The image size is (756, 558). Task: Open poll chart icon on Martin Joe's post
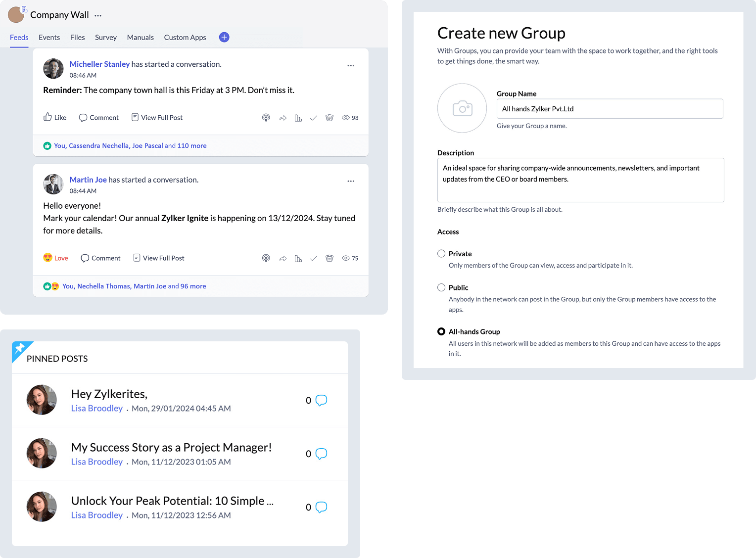(298, 258)
